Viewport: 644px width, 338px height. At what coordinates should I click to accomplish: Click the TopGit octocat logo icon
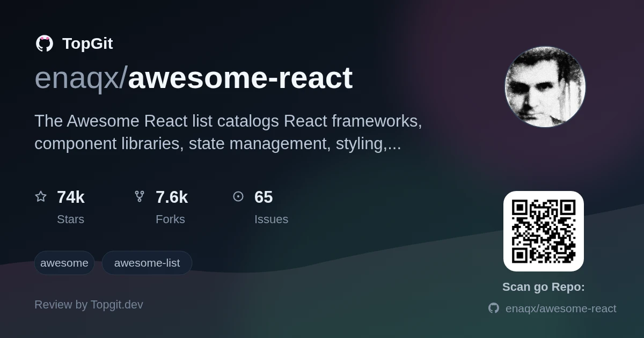[x=45, y=43]
